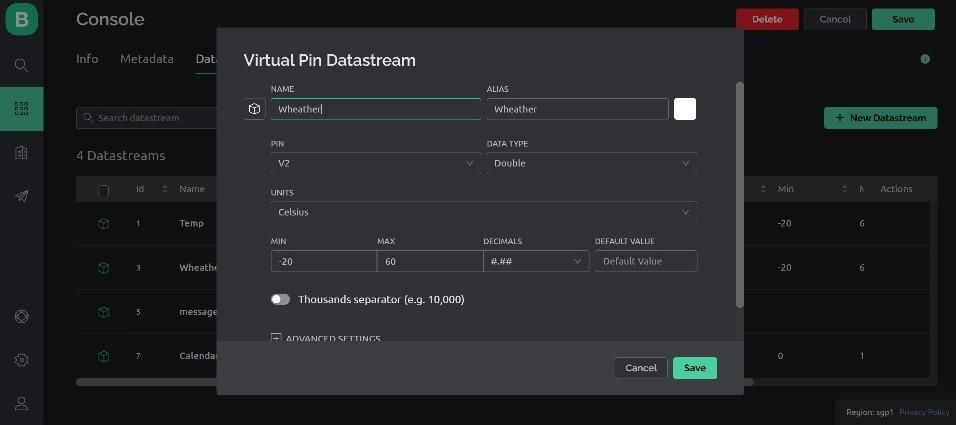This screenshot has width=956, height=425.
Task: Click the top bar Cancel button
Action: [x=835, y=19]
